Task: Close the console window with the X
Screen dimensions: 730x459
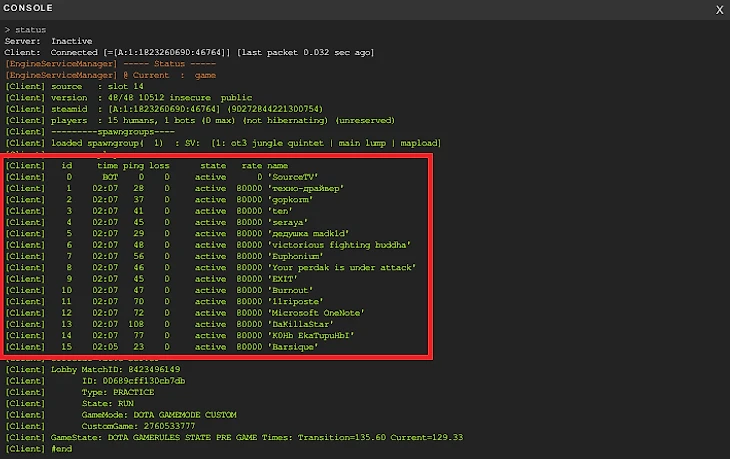Action: 719,9
